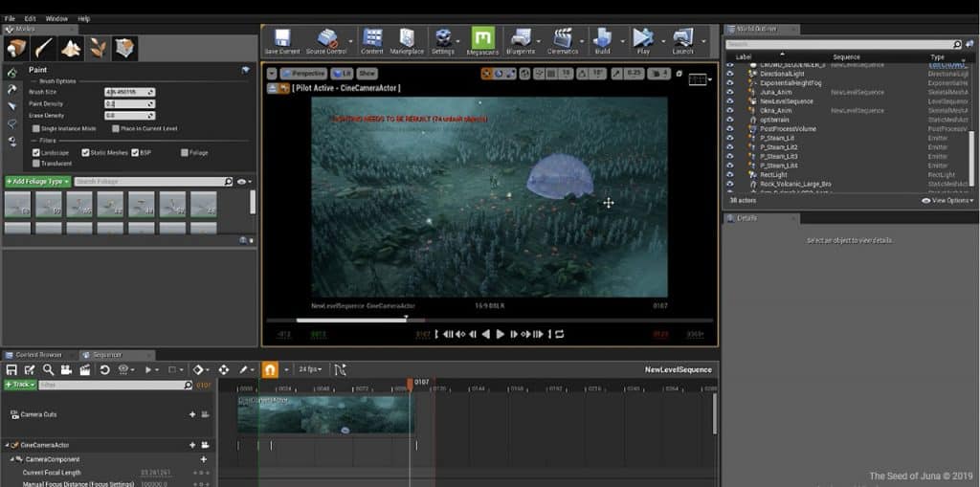Open the Help menu
Viewport: 980px width, 487px height.
pyautogui.click(x=84, y=19)
